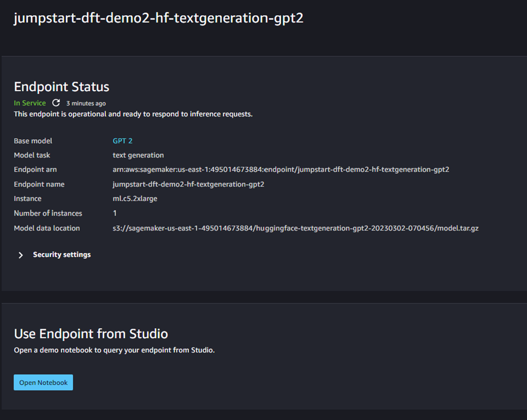
Task: Select the endpoint ARN value
Action: pos(281,170)
